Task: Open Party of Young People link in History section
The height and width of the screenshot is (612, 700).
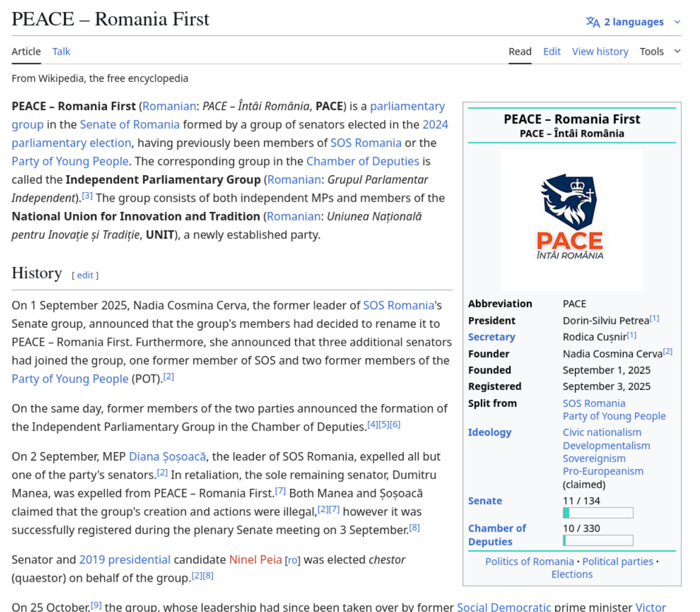Action: [x=70, y=379]
